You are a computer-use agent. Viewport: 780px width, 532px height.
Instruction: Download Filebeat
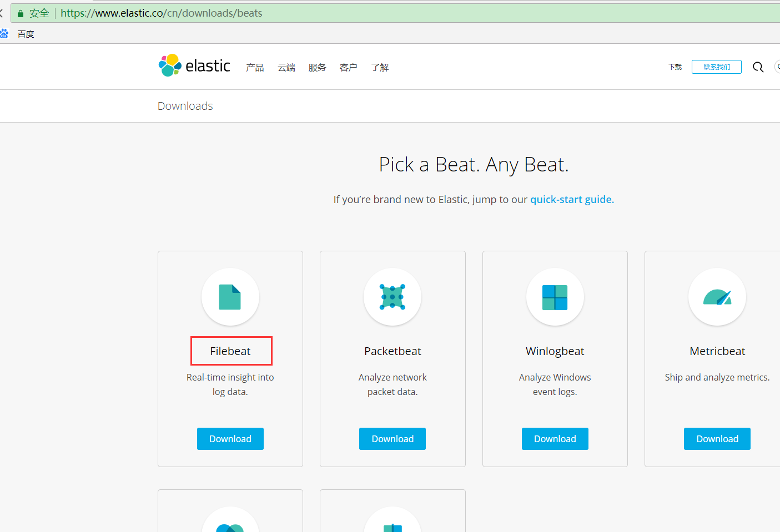click(x=230, y=439)
